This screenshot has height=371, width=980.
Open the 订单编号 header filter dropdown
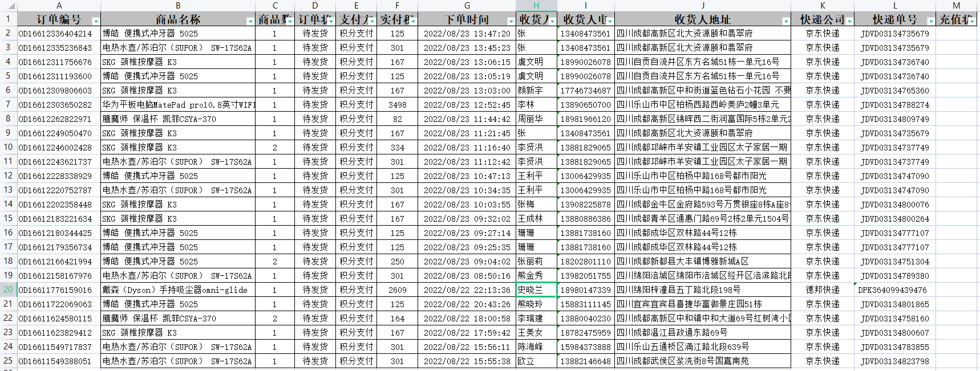point(96,21)
